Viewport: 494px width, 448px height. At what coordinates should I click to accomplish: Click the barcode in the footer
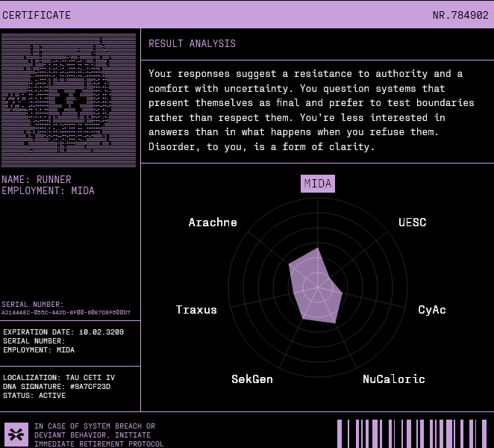click(x=412, y=434)
